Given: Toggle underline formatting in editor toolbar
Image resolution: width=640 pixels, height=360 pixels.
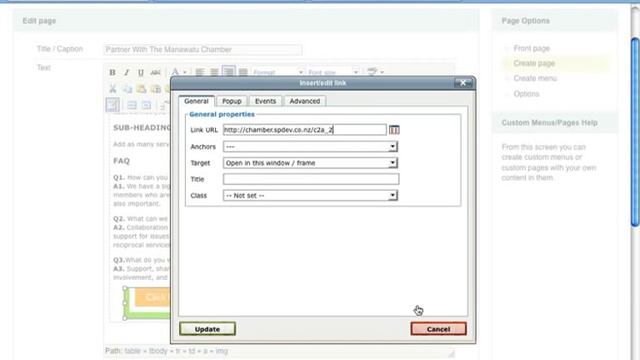Looking at the screenshot, I should pyautogui.click(x=141, y=73).
